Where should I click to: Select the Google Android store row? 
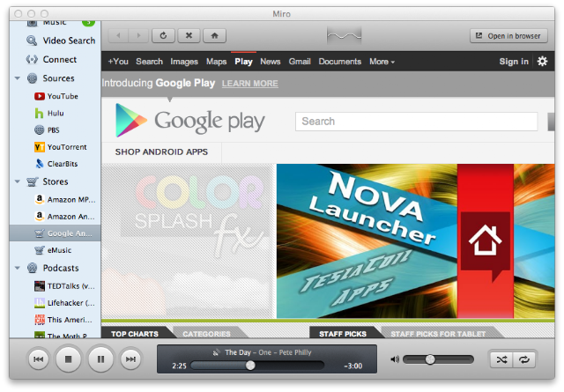click(55, 233)
